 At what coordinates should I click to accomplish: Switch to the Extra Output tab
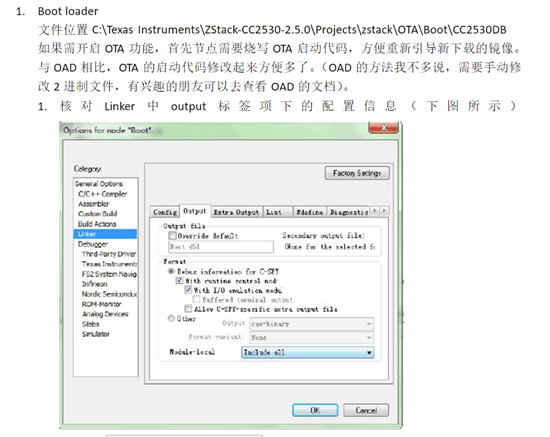pos(236,212)
